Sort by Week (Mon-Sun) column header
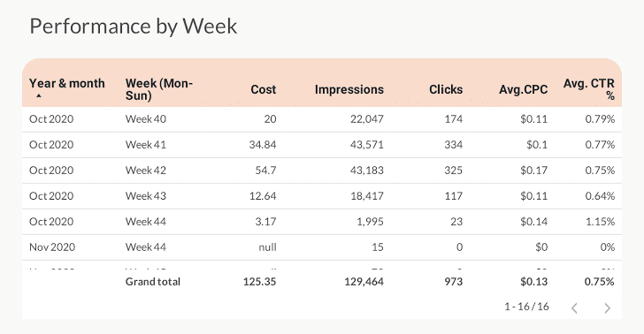The height and width of the screenshot is (334, 644). pyautogui.click(x=159, y=89)
